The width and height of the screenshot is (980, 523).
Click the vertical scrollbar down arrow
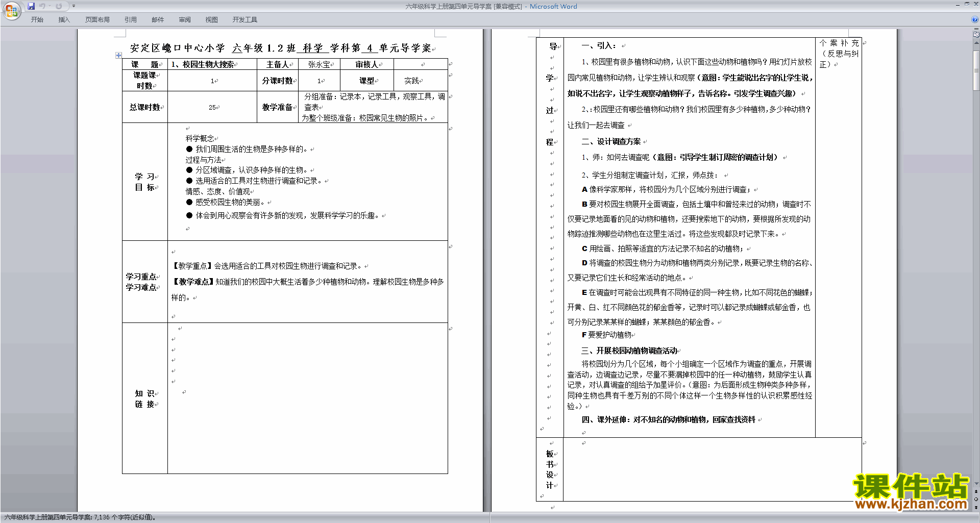(x=976, y=484)
